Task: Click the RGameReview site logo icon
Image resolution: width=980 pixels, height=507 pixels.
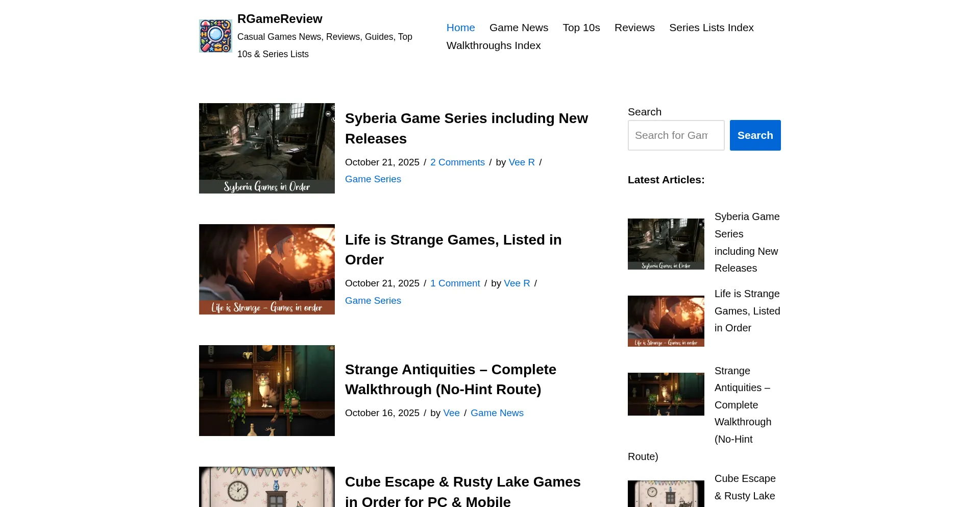Action: coord(215,36)
